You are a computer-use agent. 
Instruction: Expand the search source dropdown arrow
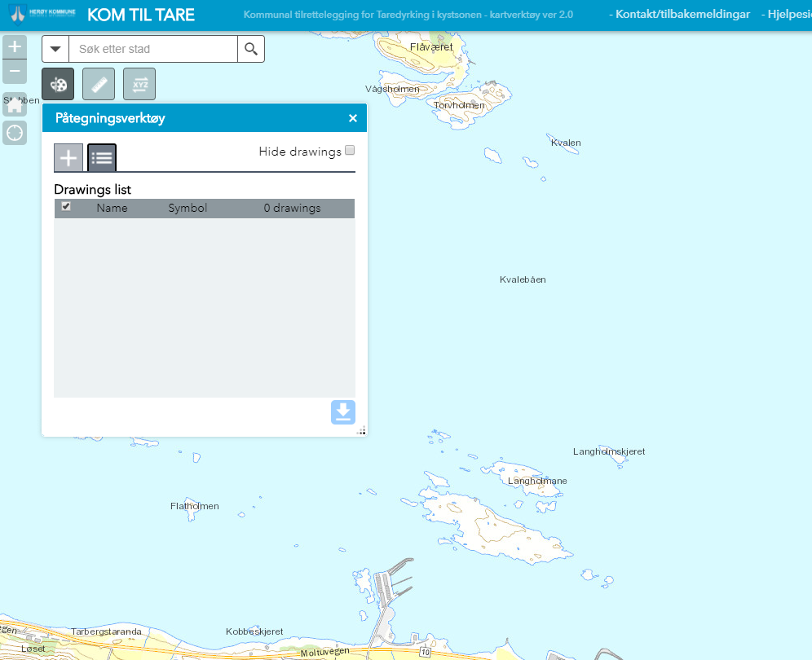point(55,49)
